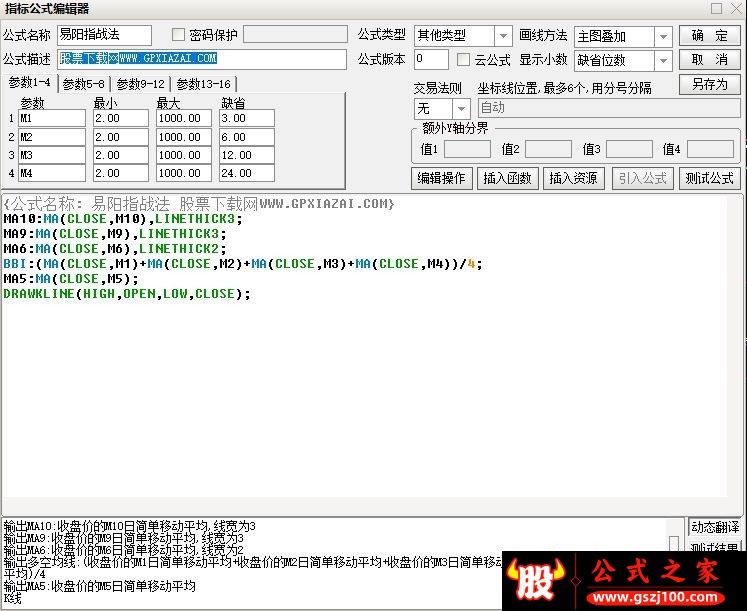Run 测试公式 to test the formula

tap(708, 178)
